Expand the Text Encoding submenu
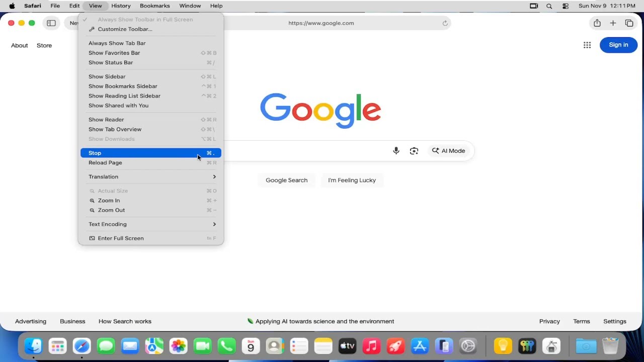Viewport: 644px width, 362px height. click(x=151, y=224)
